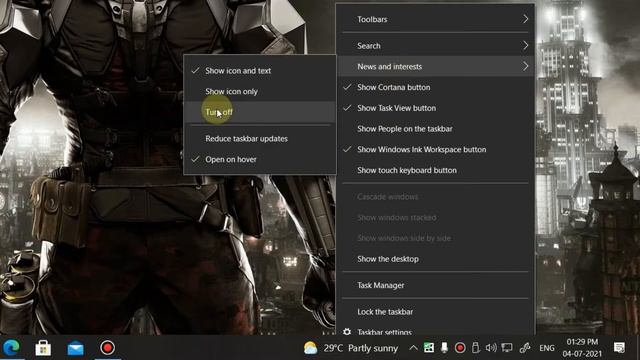Click the arrow next to Search
Viewport: 640px width, 360px height.
tap(525, 45)
